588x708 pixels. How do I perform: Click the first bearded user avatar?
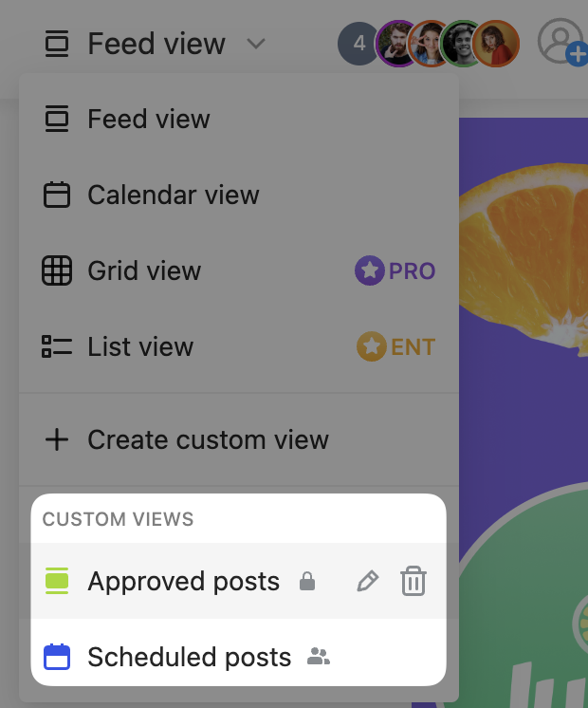(396, 44)
